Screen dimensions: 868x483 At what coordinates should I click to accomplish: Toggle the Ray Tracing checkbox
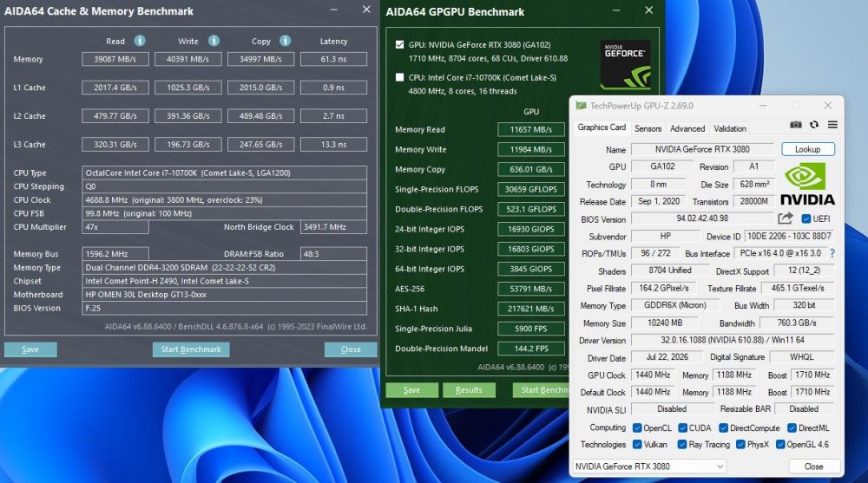[x=682, y=444]
